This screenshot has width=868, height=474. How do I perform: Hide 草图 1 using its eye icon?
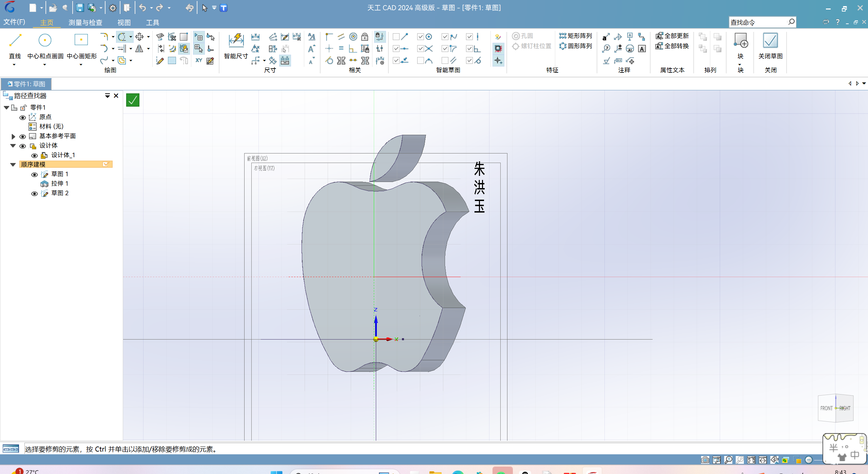tap(34, 175)
